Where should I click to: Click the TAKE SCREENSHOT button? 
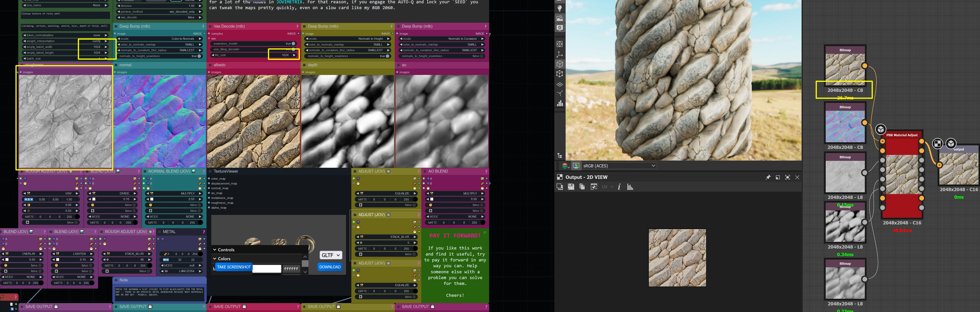tap(234, 267)
